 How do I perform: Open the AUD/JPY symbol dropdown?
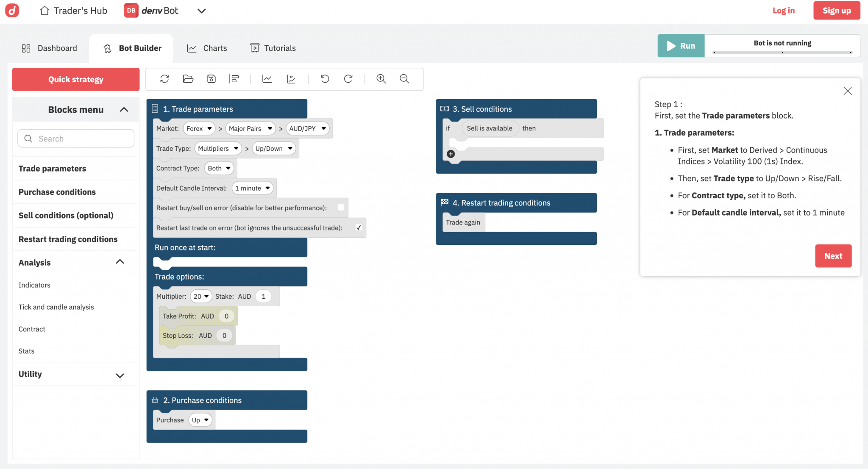coord(308,128)
